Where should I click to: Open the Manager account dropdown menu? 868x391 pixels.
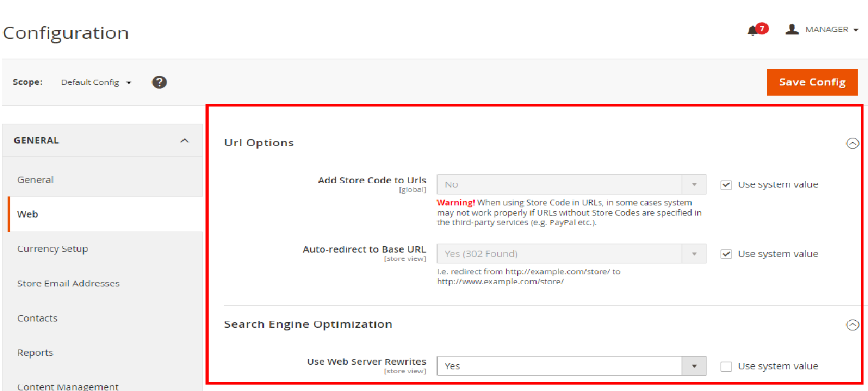(831, 29)
